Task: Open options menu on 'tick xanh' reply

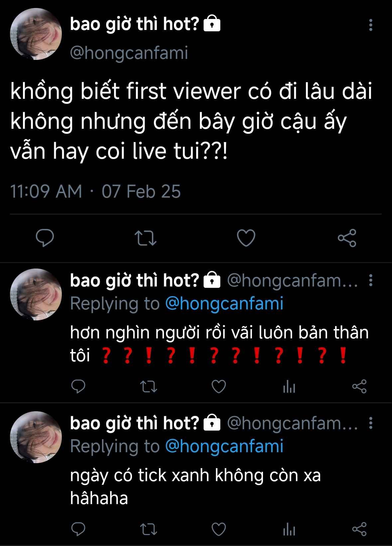Action: (371, 423)
